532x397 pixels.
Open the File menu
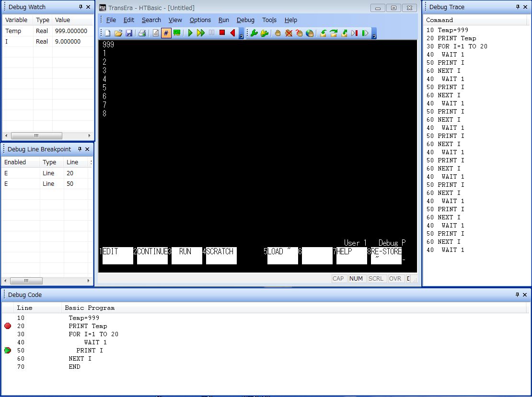pos(111,20)
